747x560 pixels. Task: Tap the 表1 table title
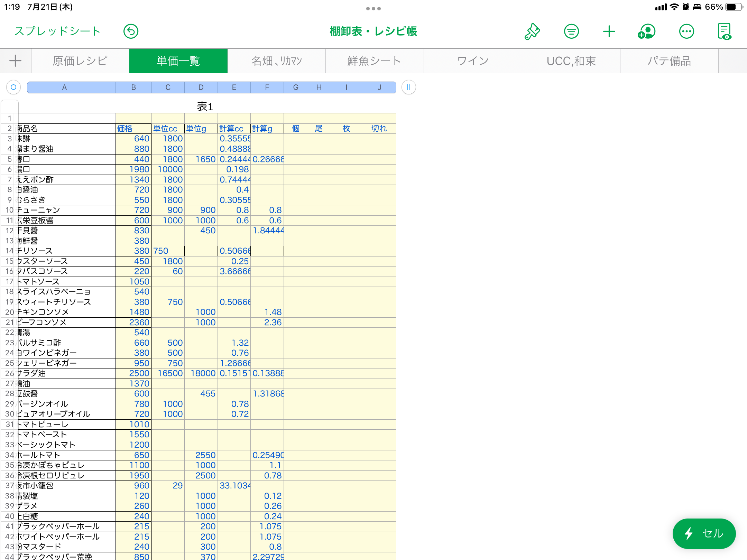[x=205, y=106]
